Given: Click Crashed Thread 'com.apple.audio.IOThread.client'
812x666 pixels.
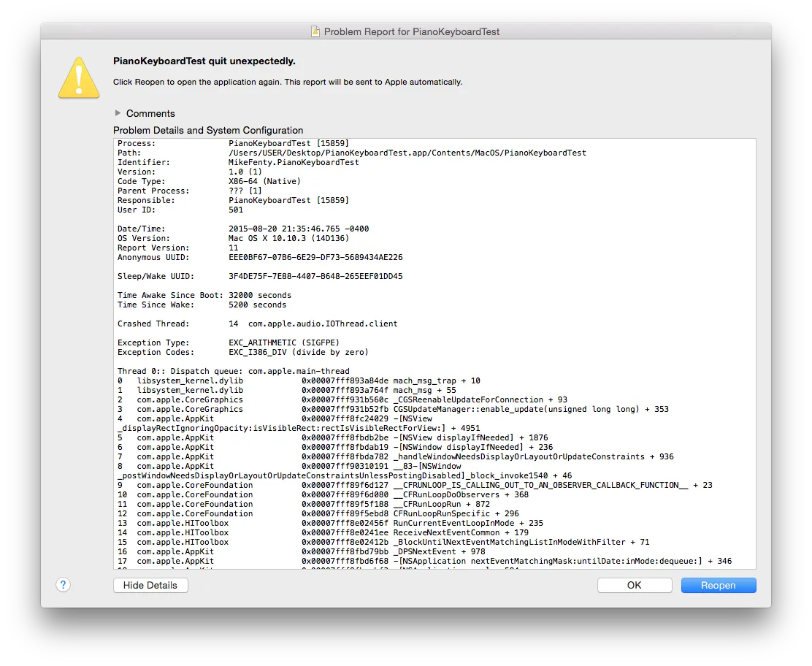Looking at the screenshot, I should (323, 324).
